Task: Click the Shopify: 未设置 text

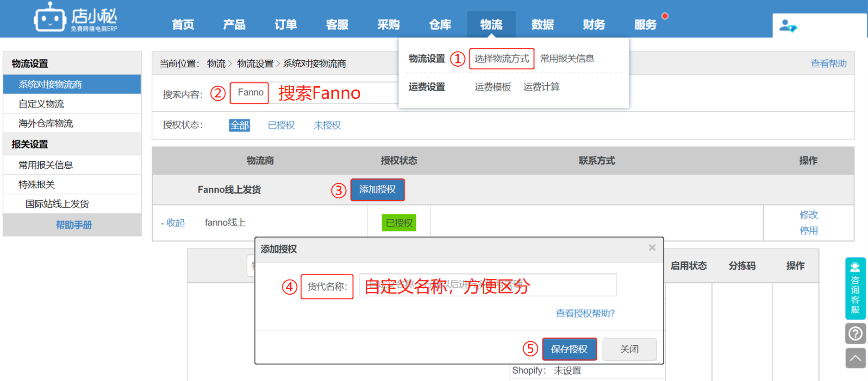Action: [546, 371]
